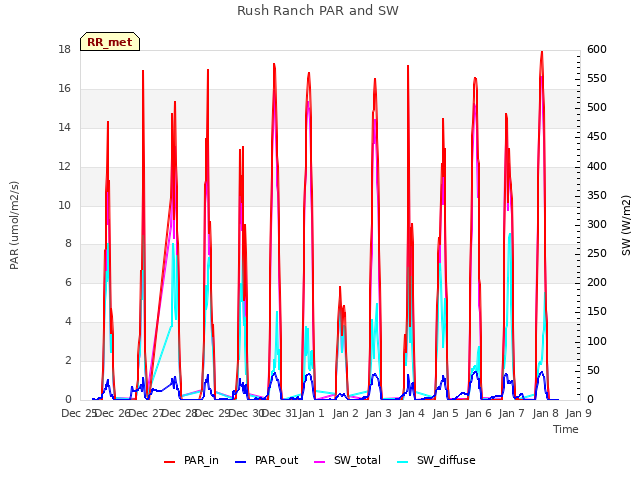Click the 550 value on SW axis
This screenshot has width=640, height=480.
tap(597, 78)
